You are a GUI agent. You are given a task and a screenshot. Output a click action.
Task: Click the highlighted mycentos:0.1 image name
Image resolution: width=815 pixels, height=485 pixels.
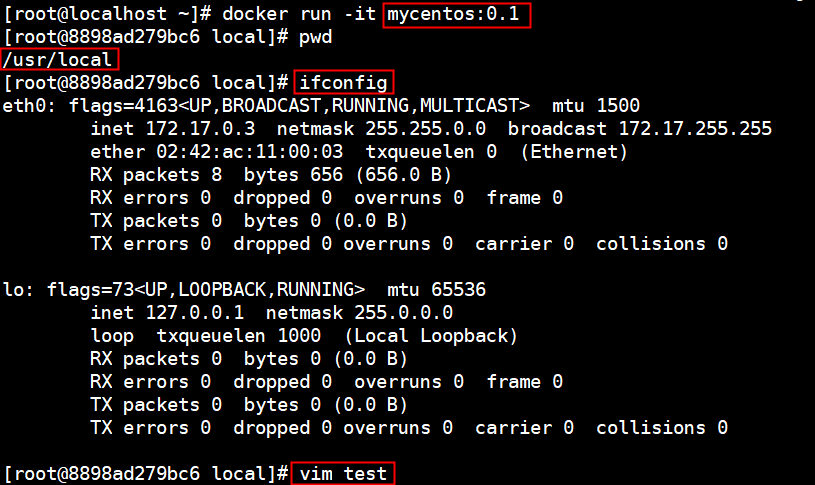(453, 14)
